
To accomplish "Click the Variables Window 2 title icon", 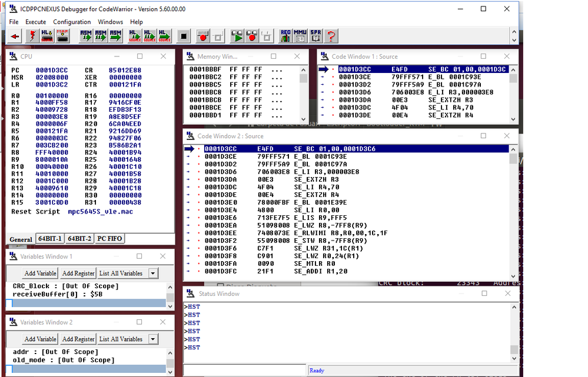I will coord(14,322).
